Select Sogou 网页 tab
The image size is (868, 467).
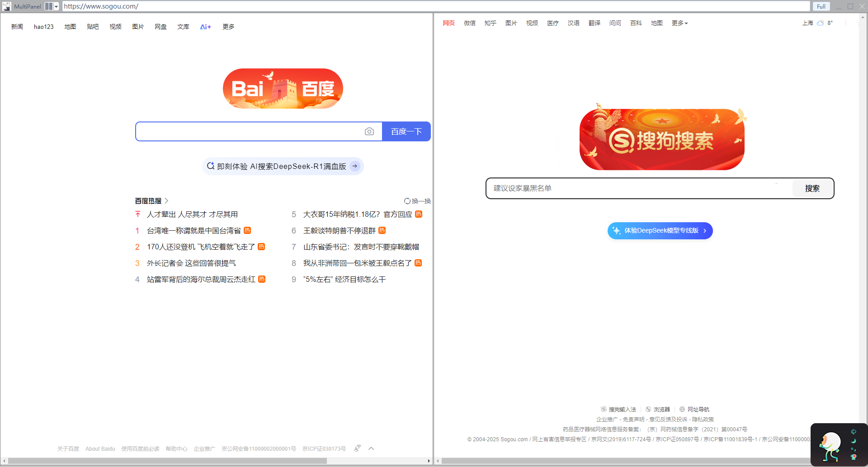click(449, 23)
